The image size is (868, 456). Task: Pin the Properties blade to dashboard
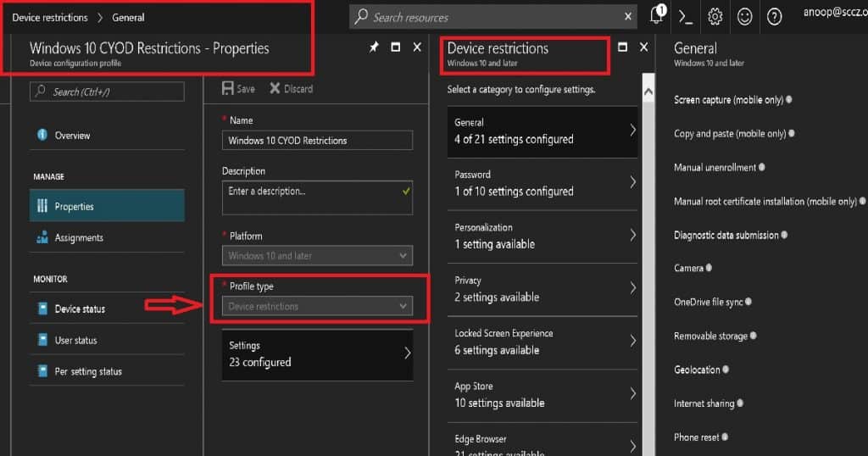374,48
